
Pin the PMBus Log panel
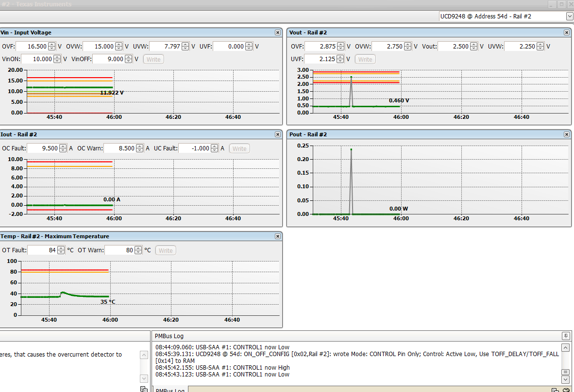[x=566, y=336]
